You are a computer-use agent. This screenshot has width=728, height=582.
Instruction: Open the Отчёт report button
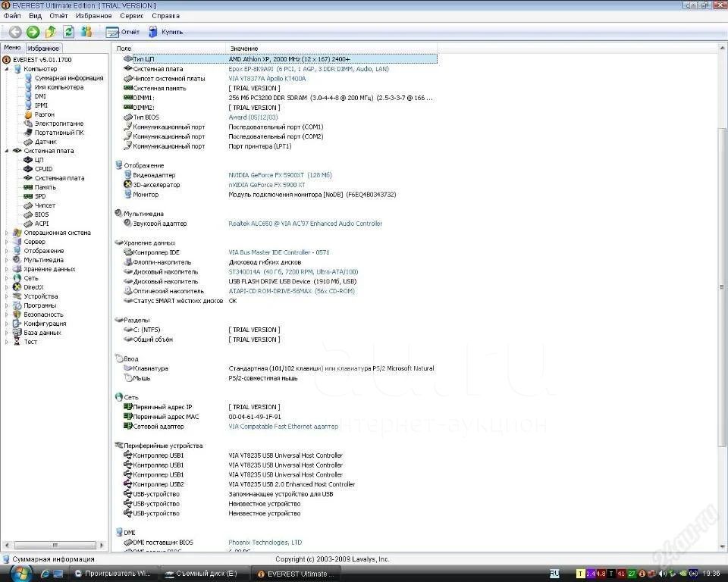coord(123,32)
